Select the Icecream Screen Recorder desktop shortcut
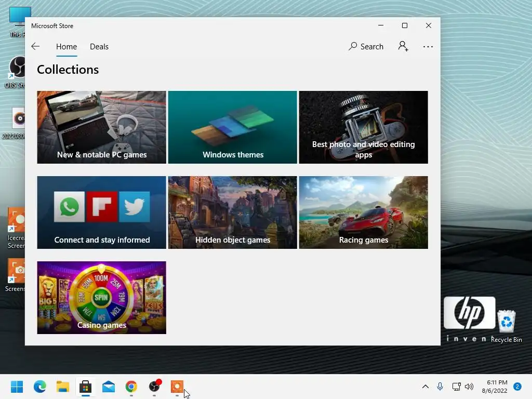 click(x=16, y=228)
